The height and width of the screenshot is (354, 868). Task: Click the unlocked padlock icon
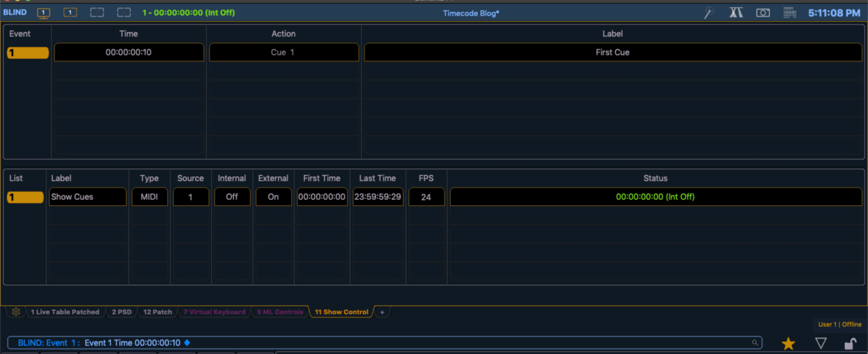850,343
